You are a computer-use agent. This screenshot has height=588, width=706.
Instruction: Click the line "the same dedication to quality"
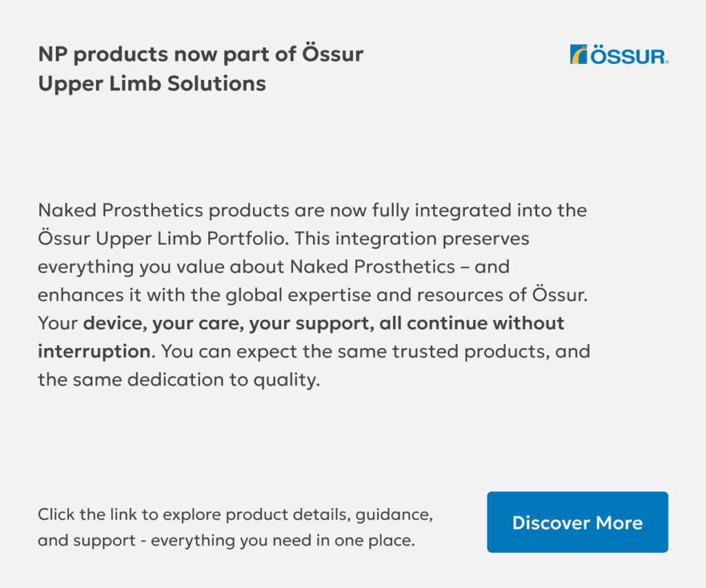[179, 379]
